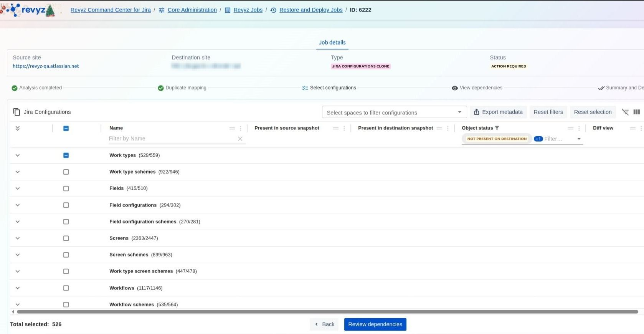
Task: Open the Name column options menu icon
Action: (241, 128)
